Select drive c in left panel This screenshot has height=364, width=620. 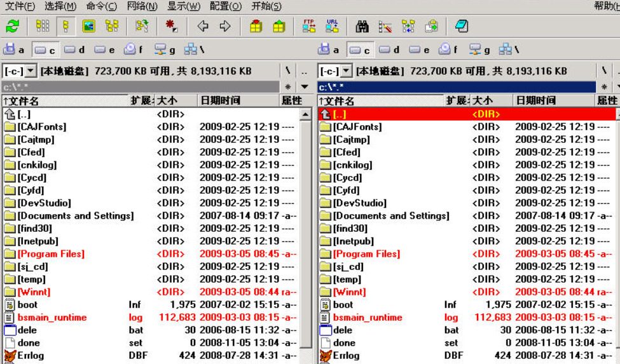click(45, 50)
